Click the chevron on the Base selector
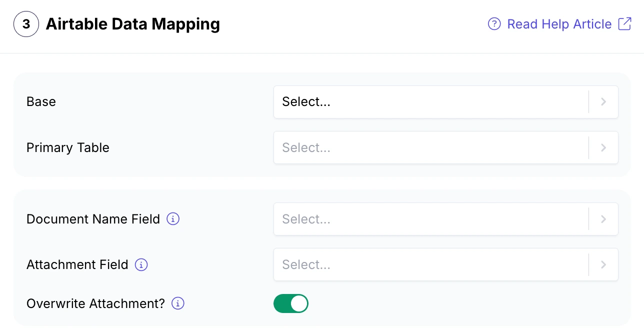Image resolution: width=644 pixels, height=332 pixels. 603,102
